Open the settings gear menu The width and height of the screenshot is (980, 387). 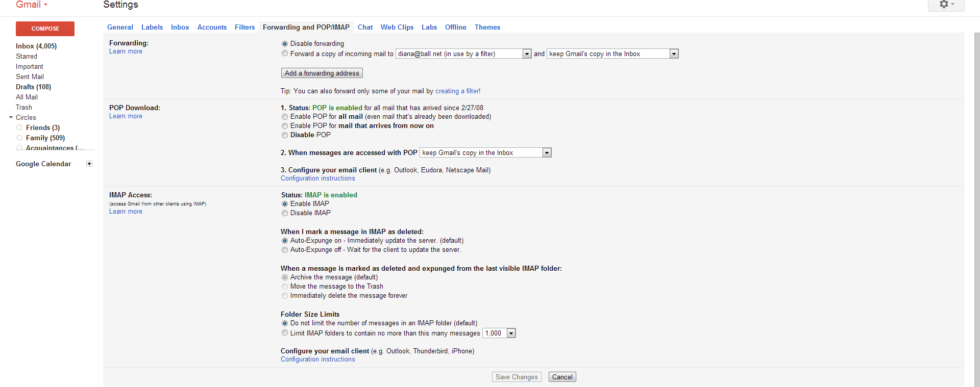tap(946, 5)
